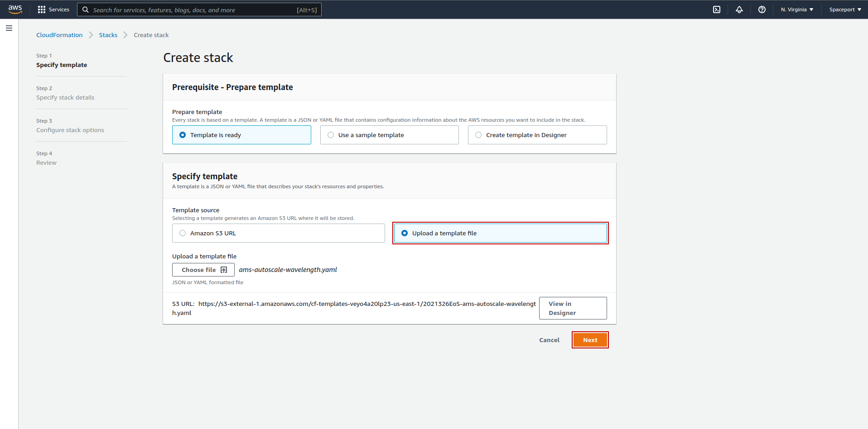Viewport: 868px width, 429px height.
Task: Click the Create stack page title
Action: (x=198, y=57)
